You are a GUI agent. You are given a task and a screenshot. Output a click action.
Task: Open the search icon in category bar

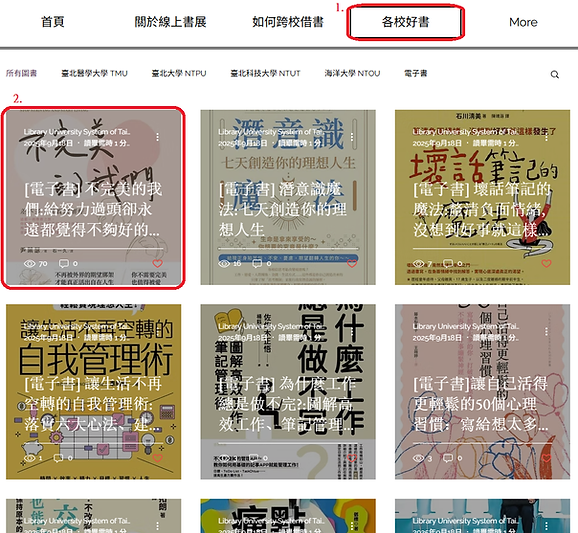coord(554,74)
